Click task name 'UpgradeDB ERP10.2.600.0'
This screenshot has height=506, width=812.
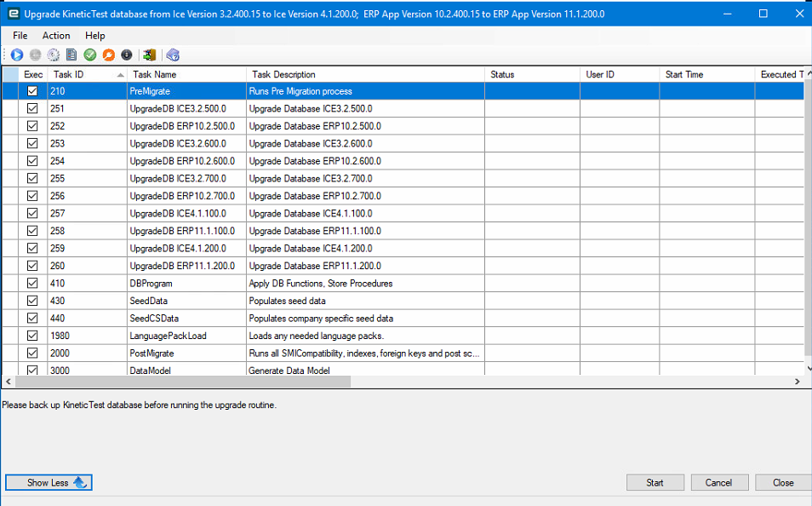click(182, 161)
